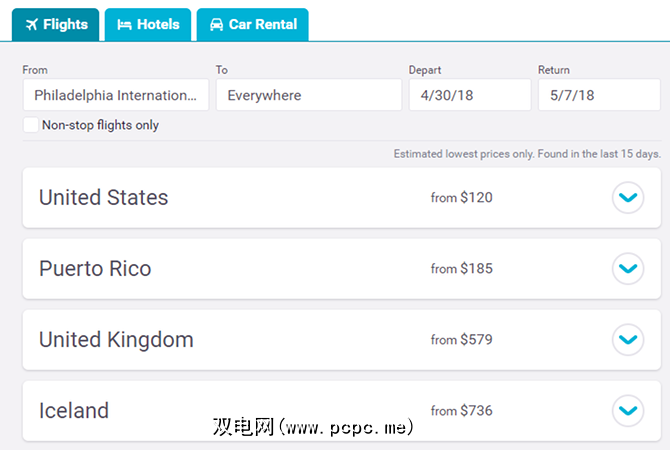This screenshot has height=450, width=670.
Task: Open the Depart date field 4/30/18
Action: point(469,96)
